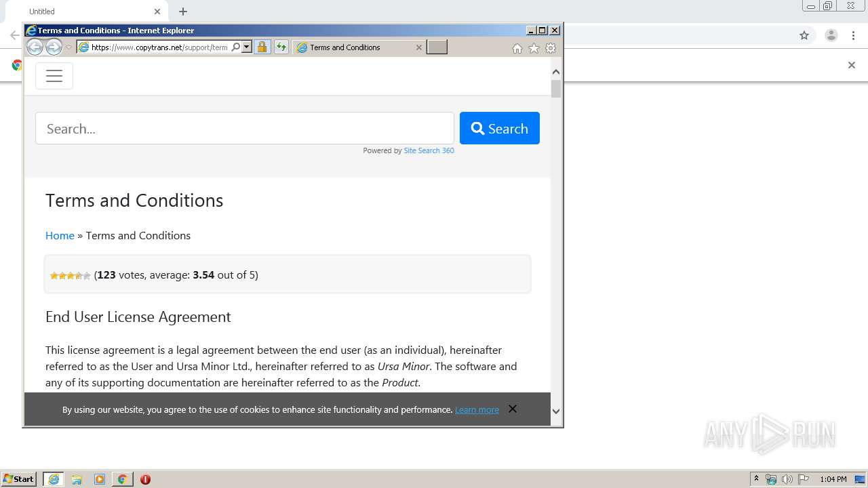This screenshot has height=488, width=868.
Task: Open the hamburger navigation menu
Action: pyautogui.click(x=54, y=76)
